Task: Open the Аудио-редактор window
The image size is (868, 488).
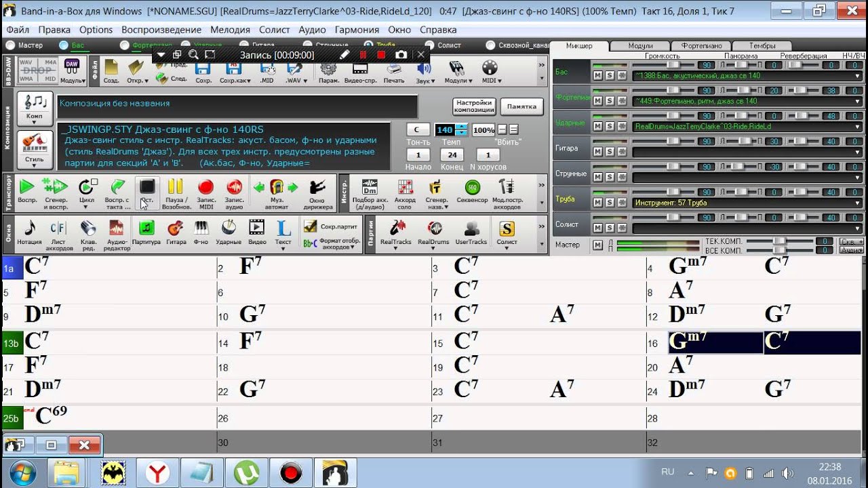Action: click(117, 234)
